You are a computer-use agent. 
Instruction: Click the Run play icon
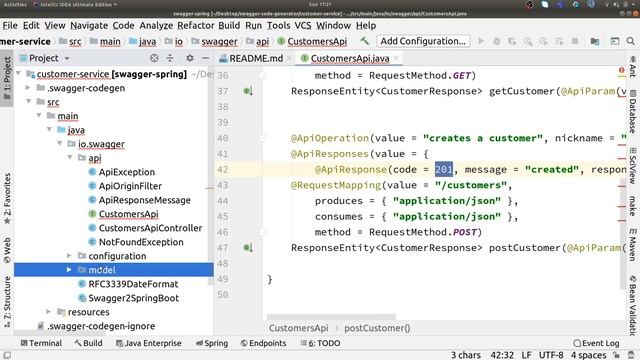coord(481,41)
